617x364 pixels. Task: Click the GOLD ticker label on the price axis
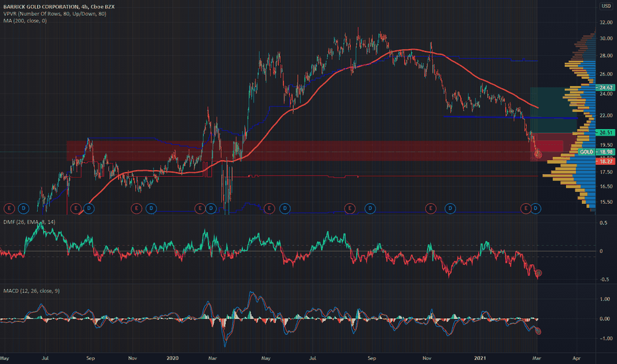coord(587,152)
